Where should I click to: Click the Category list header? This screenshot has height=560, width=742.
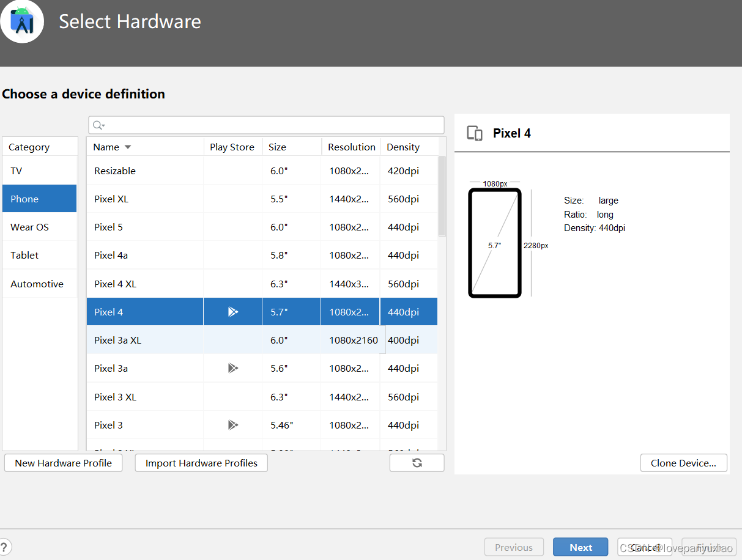coord(40,147)
